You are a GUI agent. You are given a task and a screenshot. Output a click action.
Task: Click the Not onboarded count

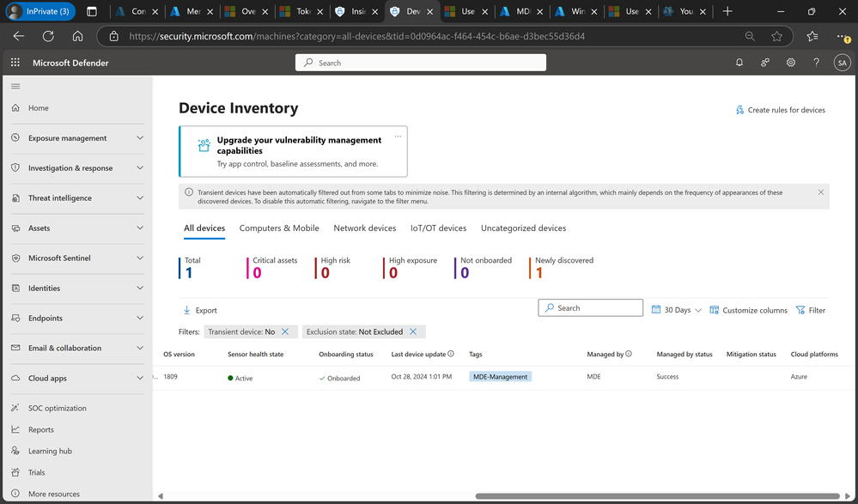(x=465, y=272)
